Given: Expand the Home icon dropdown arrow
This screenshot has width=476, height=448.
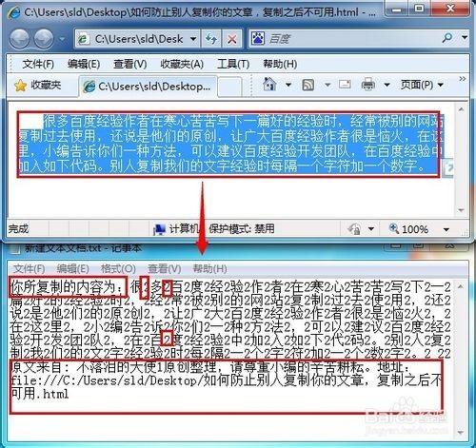Looking at the screenshot, I should (x=288, y=85).
